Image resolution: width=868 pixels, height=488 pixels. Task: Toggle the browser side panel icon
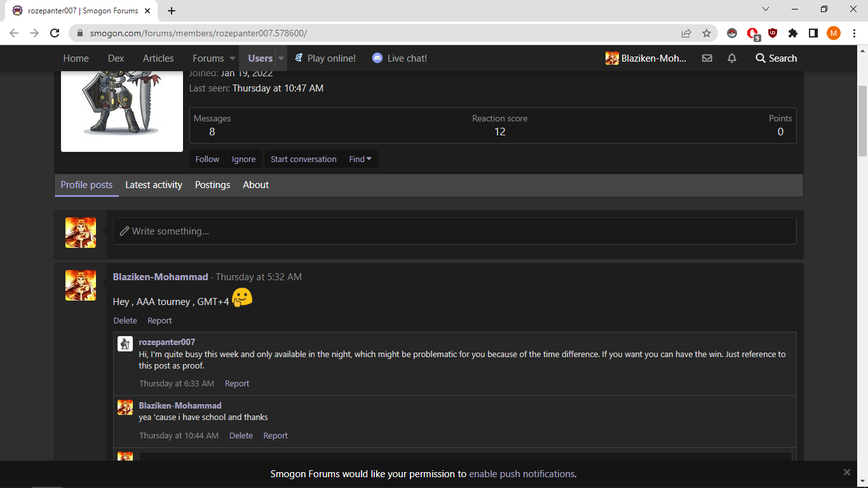pos(813,33)
